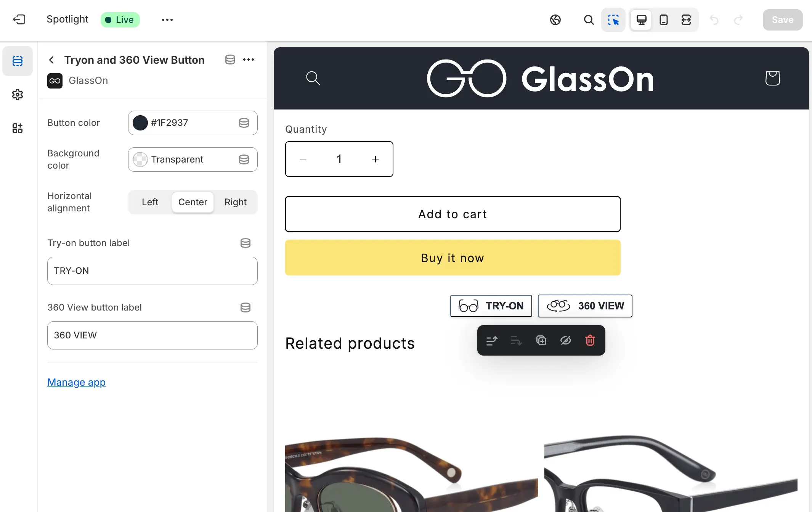Click the globe/publish settings icon
The image size is (812, 512).
pyautogui.click(x=555, y=19)
